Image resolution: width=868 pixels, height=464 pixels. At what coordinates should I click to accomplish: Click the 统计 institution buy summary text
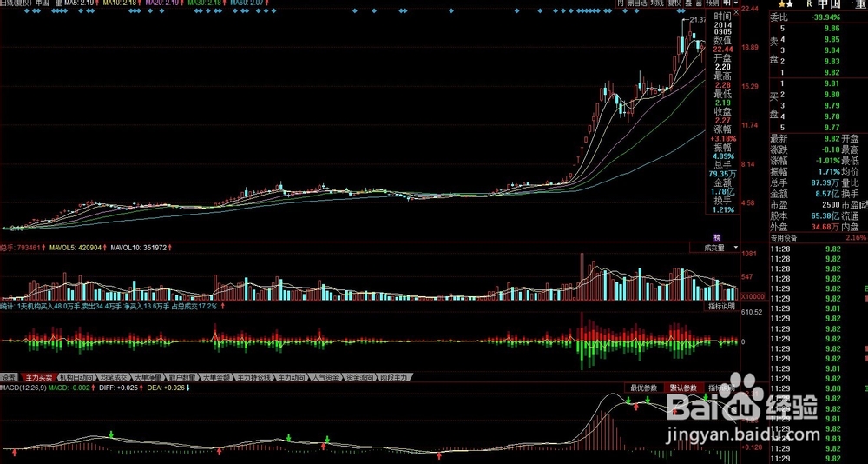(x=109, y=306)
